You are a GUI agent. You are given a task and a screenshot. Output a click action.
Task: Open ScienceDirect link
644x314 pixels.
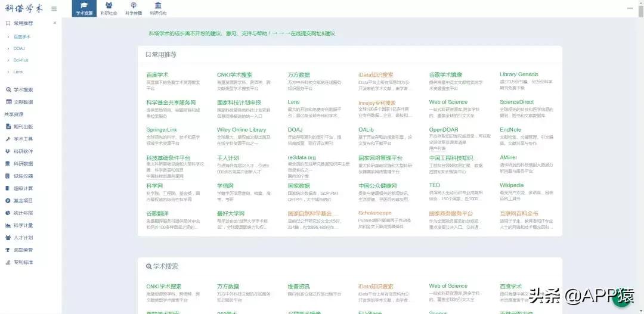[516, 102]
